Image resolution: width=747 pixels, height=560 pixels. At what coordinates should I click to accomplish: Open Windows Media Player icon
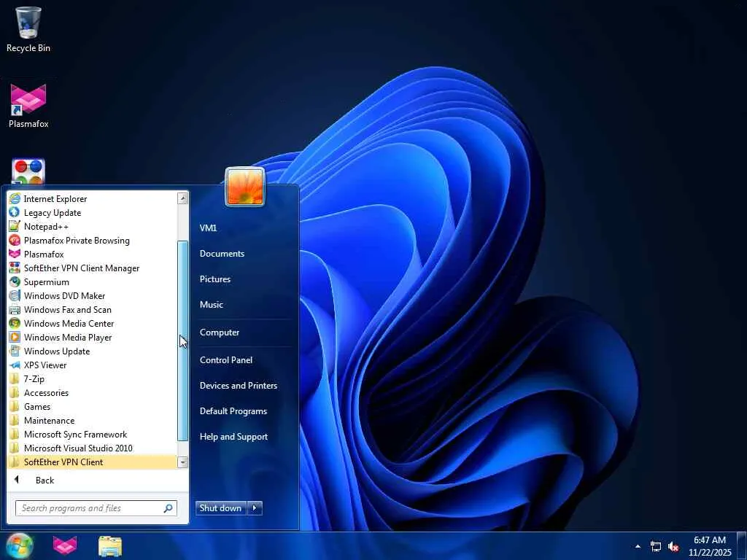click(15, 337)
